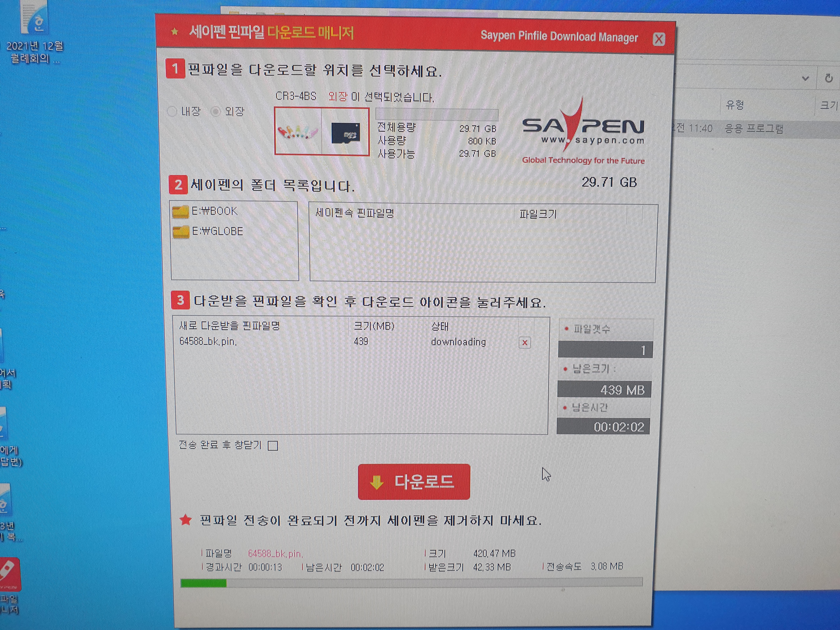Open the E:\BOOK folder icon
The width and height of the screenshot is (840, 630).
(180, 212)
